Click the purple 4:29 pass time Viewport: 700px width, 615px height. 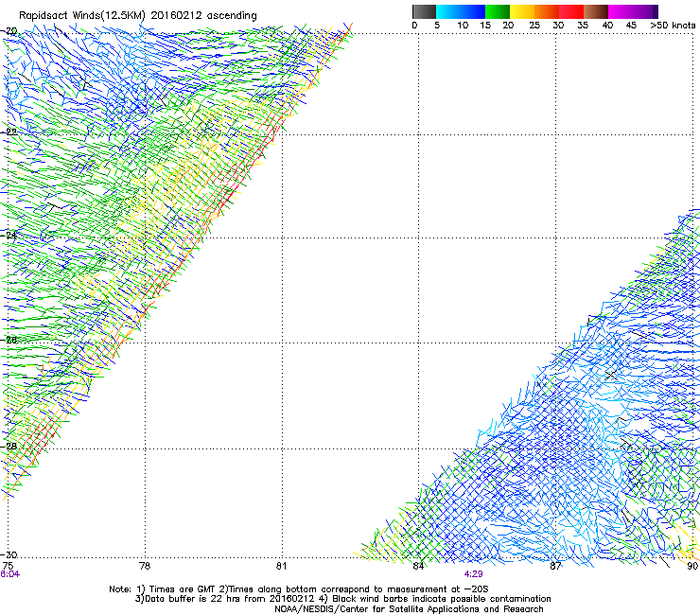click(x=473, y=574)
